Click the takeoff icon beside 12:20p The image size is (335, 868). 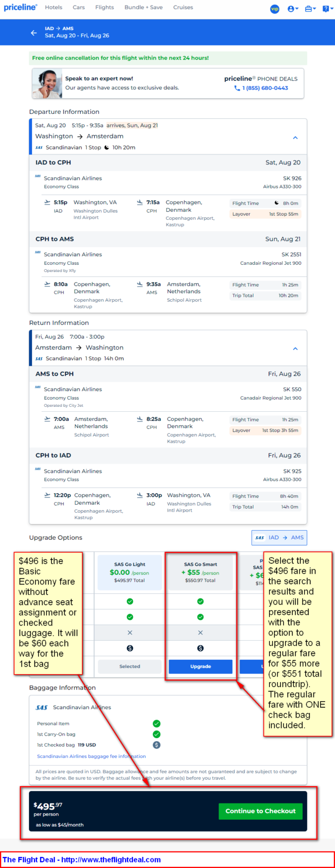pyautogui.click(x=47, y=495)
